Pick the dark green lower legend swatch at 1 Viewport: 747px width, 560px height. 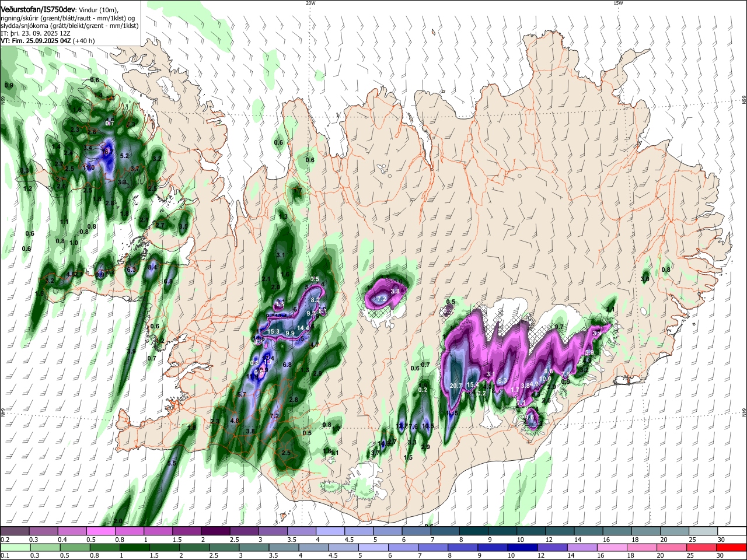[x=135, y=547]
